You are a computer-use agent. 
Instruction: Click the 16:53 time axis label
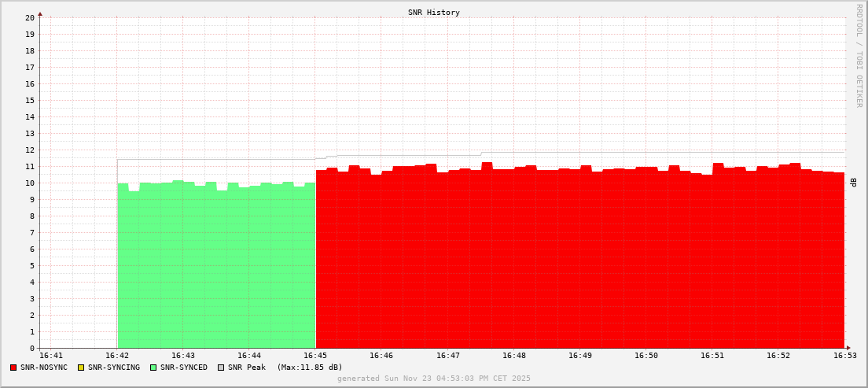[844, 357]
